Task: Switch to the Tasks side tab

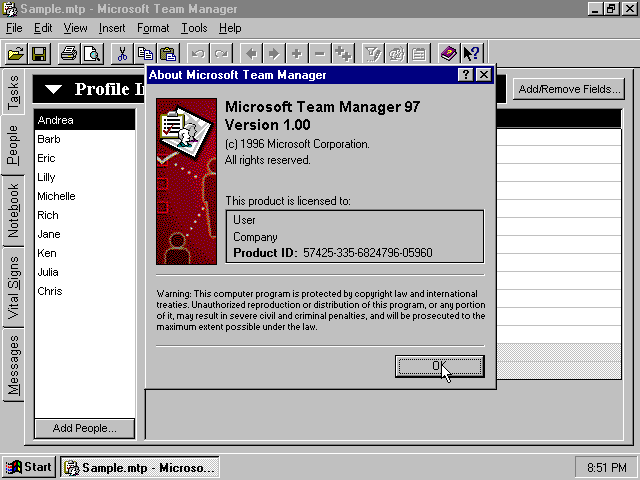Action: (13, 93)
